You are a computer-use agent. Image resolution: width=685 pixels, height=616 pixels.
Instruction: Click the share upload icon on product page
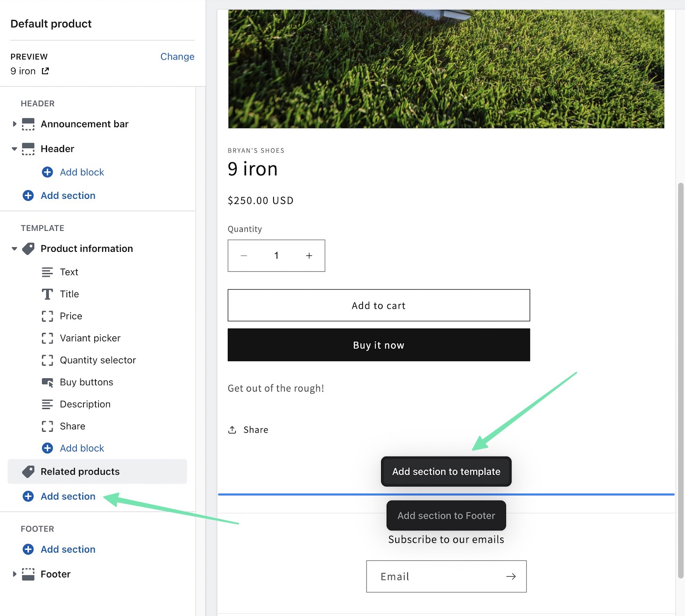pos(232,430)
